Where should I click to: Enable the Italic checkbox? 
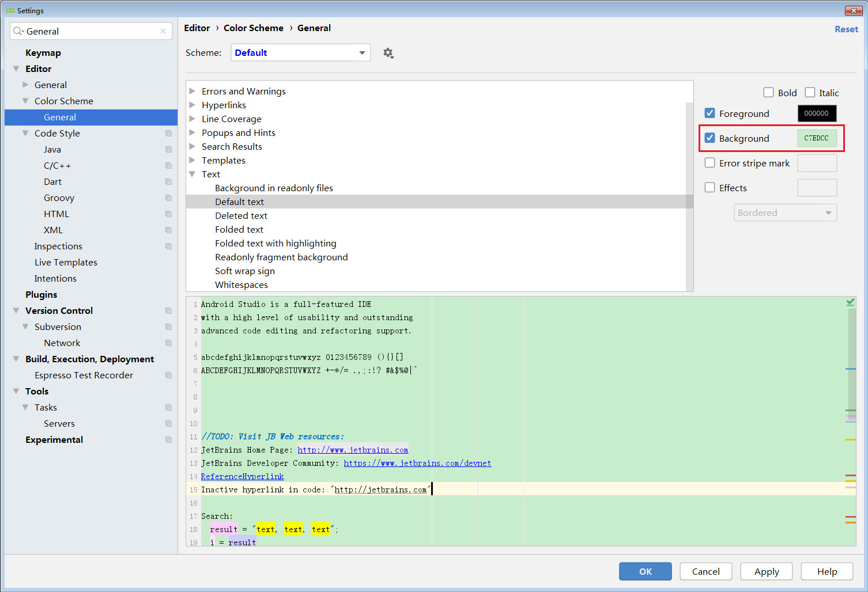pyautogui.click(x=810, y=93)
